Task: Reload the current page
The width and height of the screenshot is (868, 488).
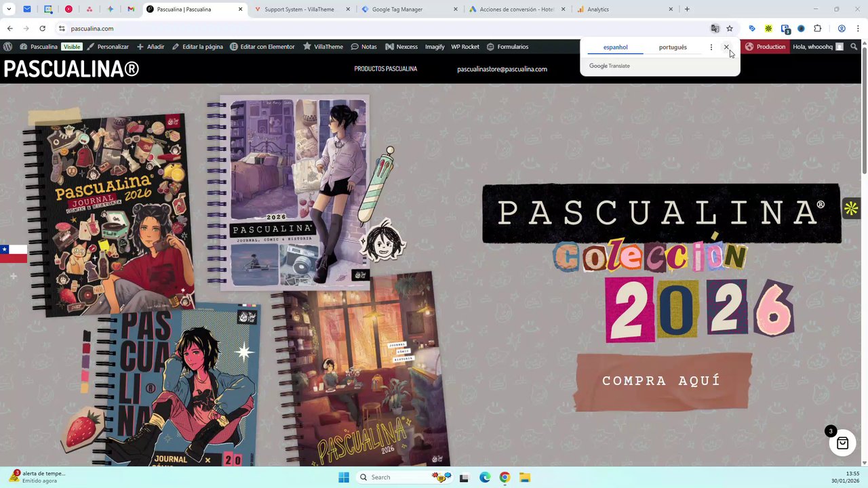Action: tap(42, 28)
